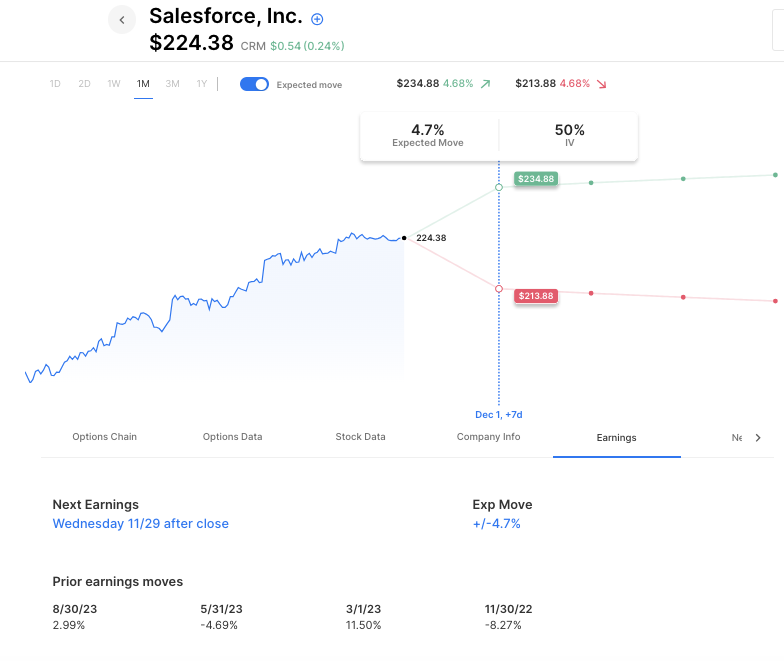Open the Stock Data tab
This screenshot has width=784, height=661.
point(360,437)
